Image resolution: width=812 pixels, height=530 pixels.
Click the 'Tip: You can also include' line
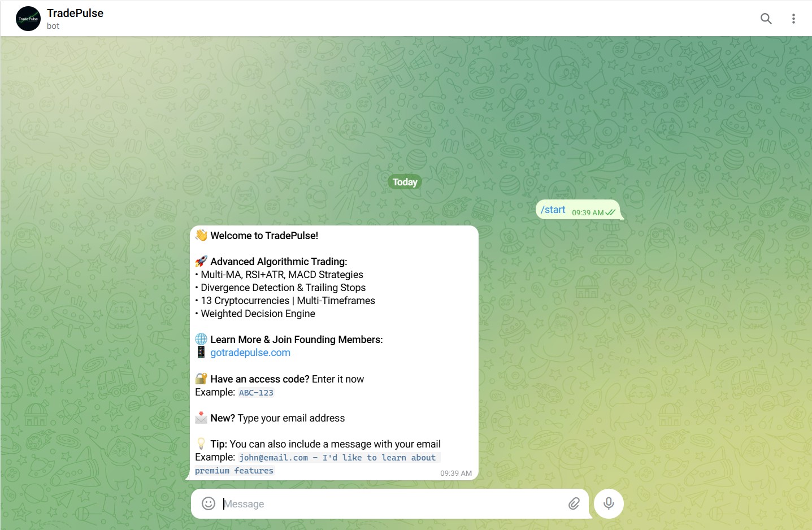pos(325,444)
